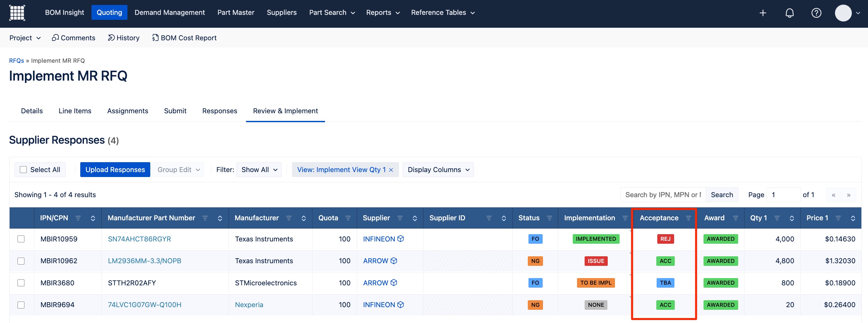868x323 pixels.
Task: Sort the Price 1 column
Action: (853, 218)
